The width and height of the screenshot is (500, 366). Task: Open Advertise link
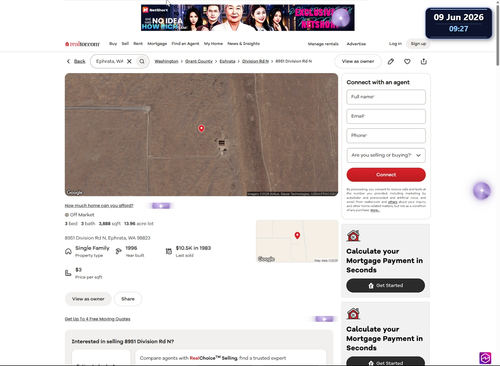coord(356,44)
